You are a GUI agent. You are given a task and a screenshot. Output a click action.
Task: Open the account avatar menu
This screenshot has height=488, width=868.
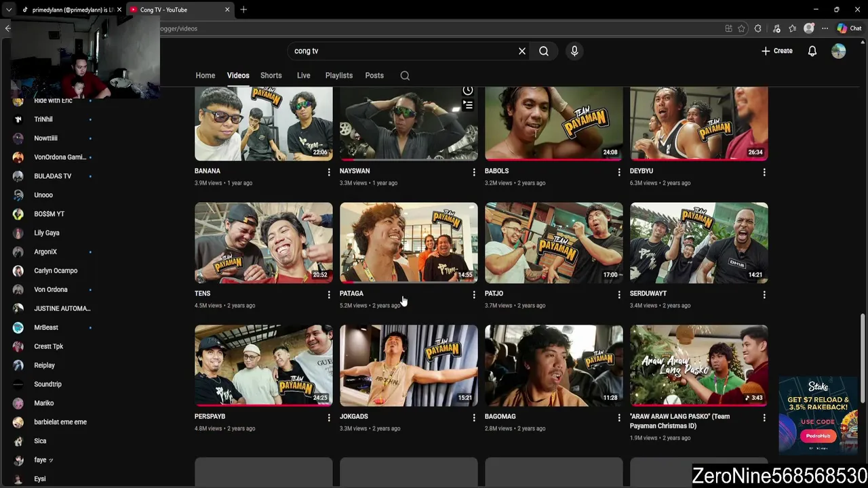click(839, 51)
